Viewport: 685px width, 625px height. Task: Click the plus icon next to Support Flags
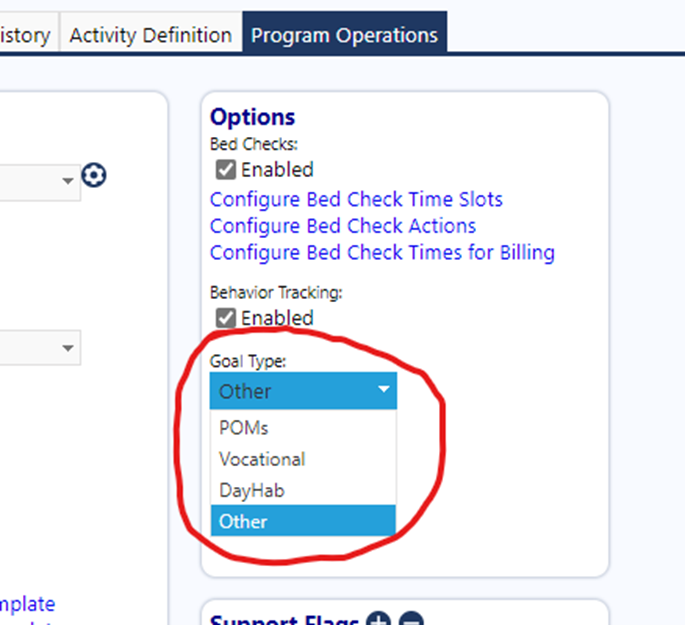coord(378,618)
